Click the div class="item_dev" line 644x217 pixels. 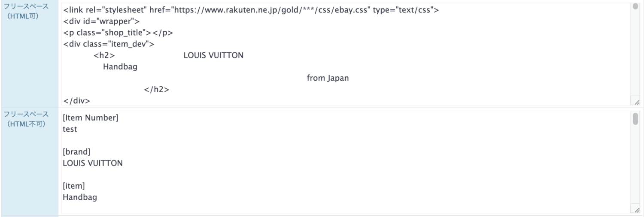(x=109, y=44)
